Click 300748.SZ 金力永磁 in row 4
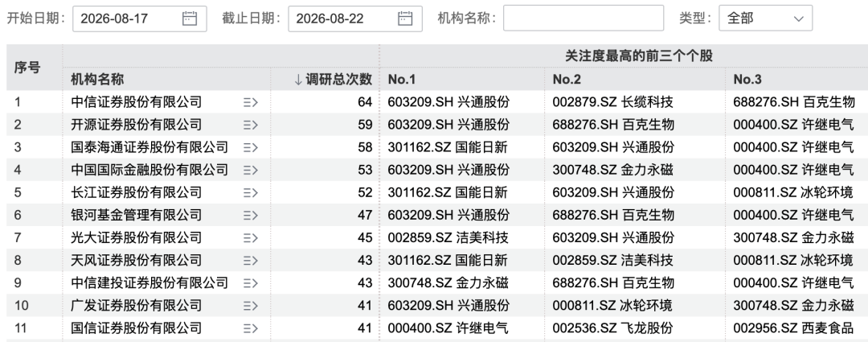The height and width of the screenshot is (342, 868). tap(612, 170)
